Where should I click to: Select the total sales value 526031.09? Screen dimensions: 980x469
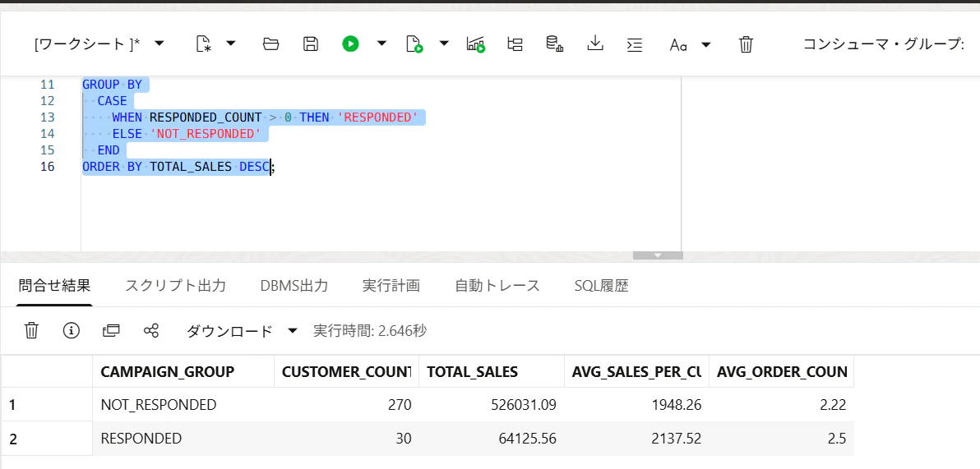coord(524,405)
